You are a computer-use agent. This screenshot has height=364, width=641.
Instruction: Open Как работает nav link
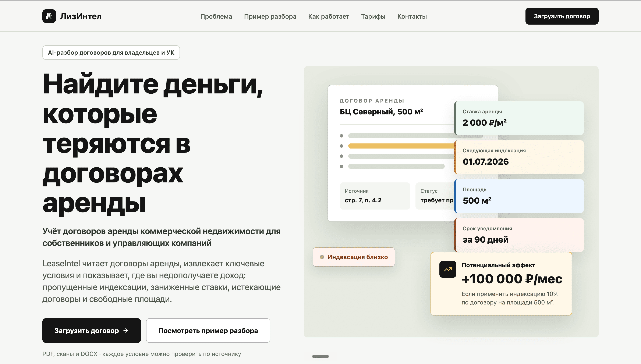329,17
